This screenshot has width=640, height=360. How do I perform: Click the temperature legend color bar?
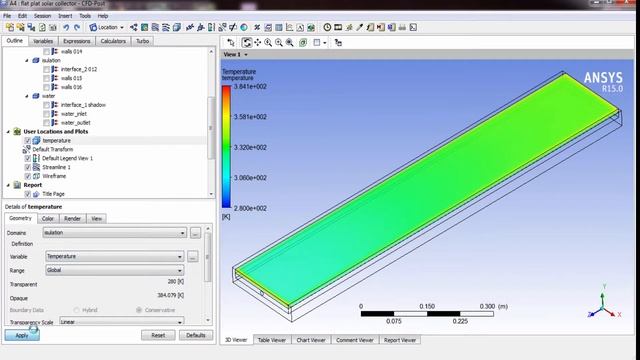coord(226,147)
